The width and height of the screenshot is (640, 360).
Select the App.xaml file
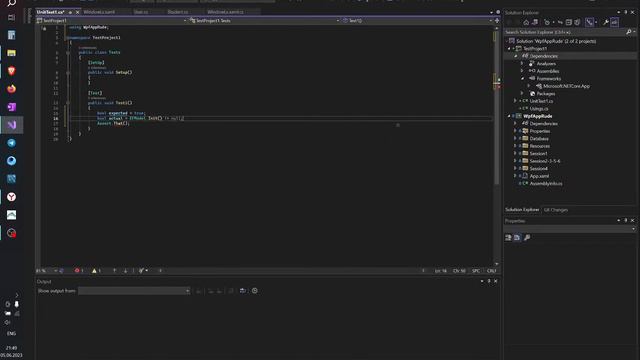point(539,176)
